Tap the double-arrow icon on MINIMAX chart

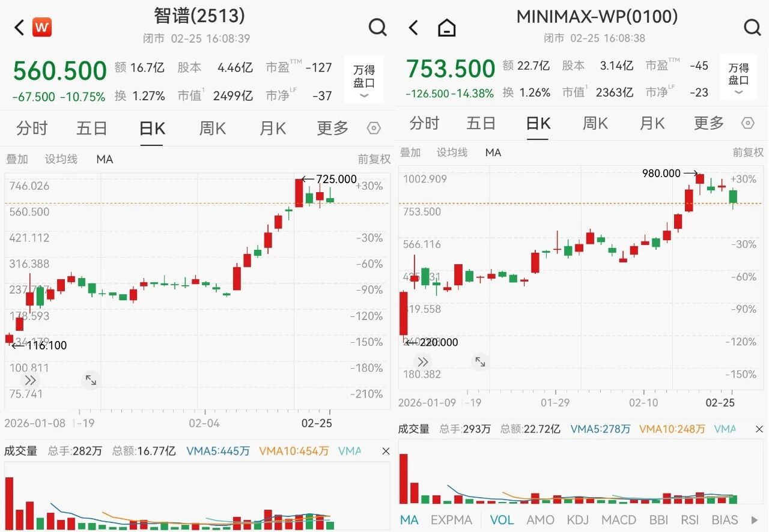[x=423, y=361]
